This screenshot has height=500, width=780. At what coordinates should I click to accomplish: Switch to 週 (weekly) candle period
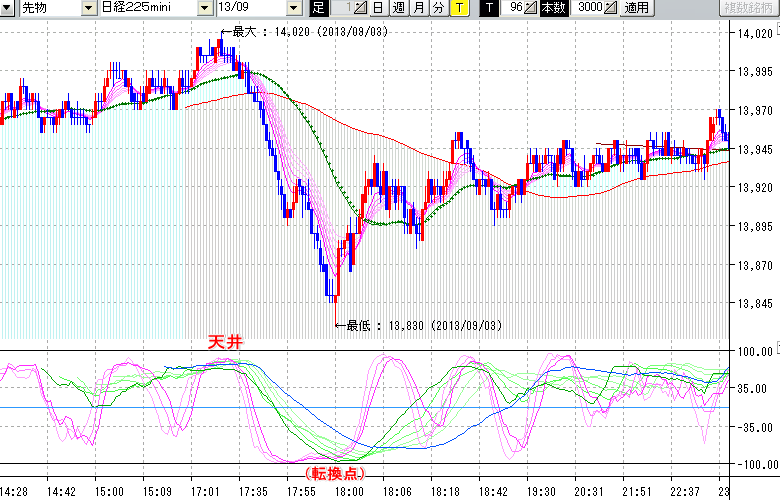pyautogui.click(x=398, y=8)
